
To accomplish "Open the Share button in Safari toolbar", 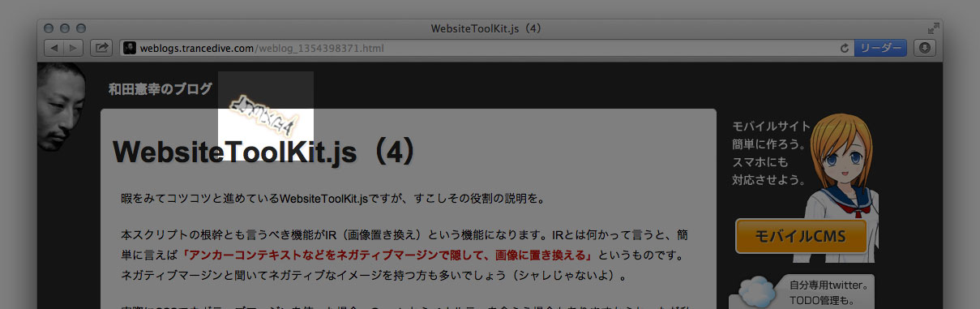I will (x=101, y=49).
